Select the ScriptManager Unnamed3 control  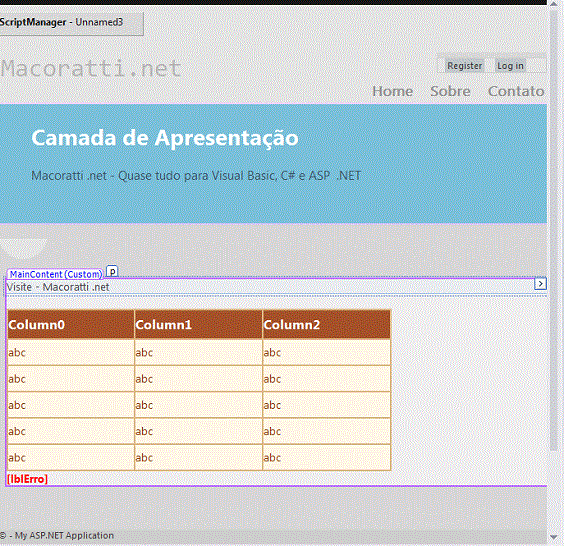coord(71,23)
